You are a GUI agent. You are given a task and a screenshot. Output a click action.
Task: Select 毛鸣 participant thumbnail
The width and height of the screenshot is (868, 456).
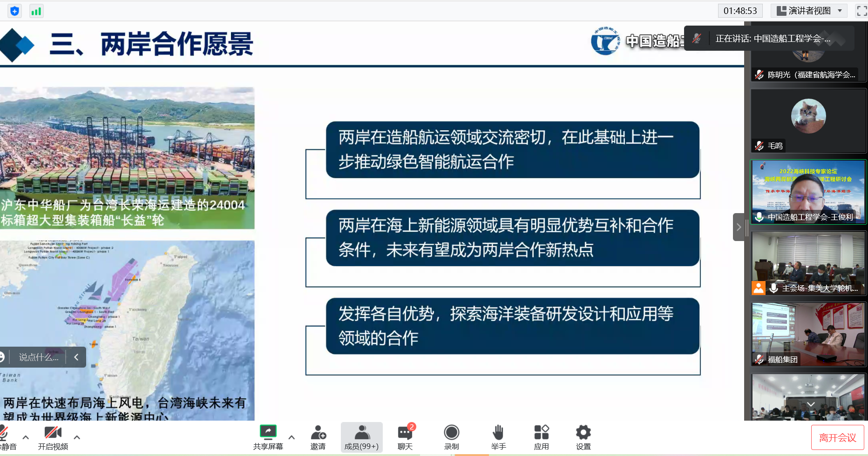[808, 121]
